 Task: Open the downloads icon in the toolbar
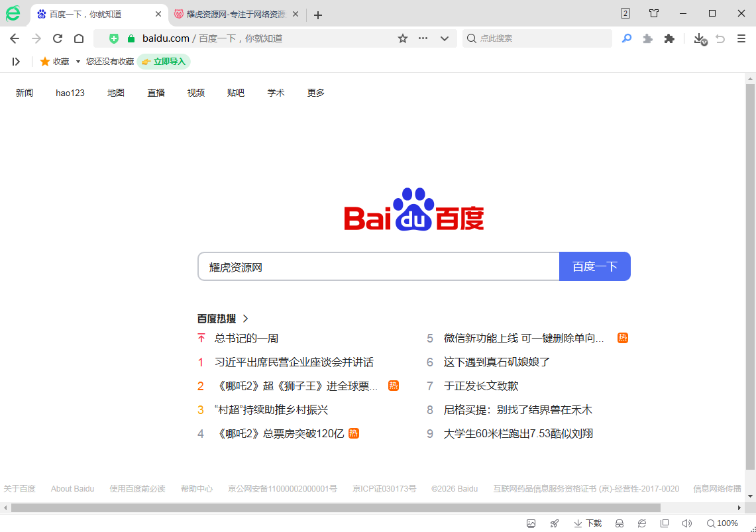(699, 38)
